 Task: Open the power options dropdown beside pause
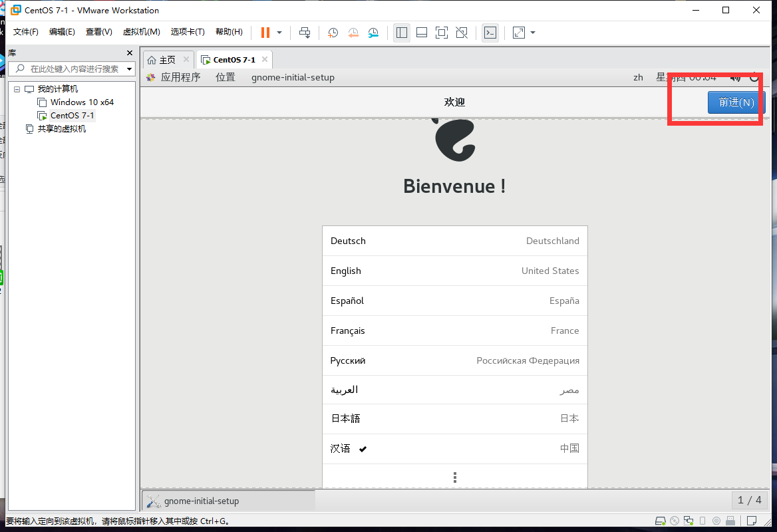pos(279,33)
